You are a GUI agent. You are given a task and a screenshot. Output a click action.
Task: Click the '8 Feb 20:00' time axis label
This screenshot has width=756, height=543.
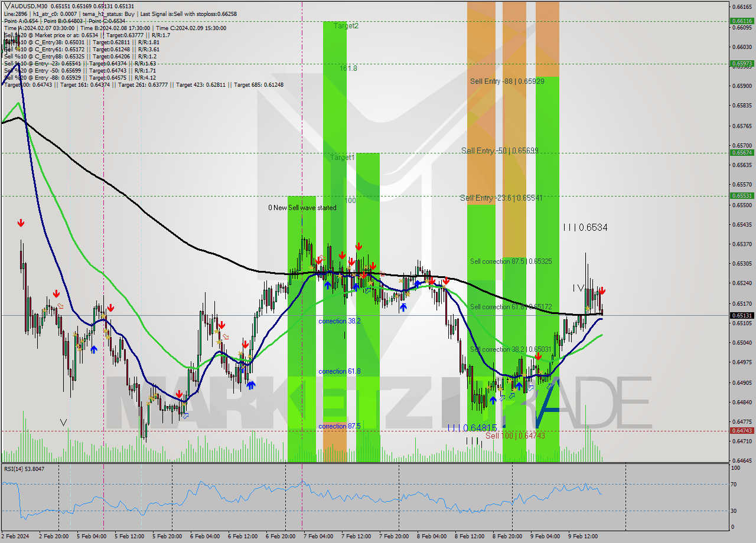point(507,537)
